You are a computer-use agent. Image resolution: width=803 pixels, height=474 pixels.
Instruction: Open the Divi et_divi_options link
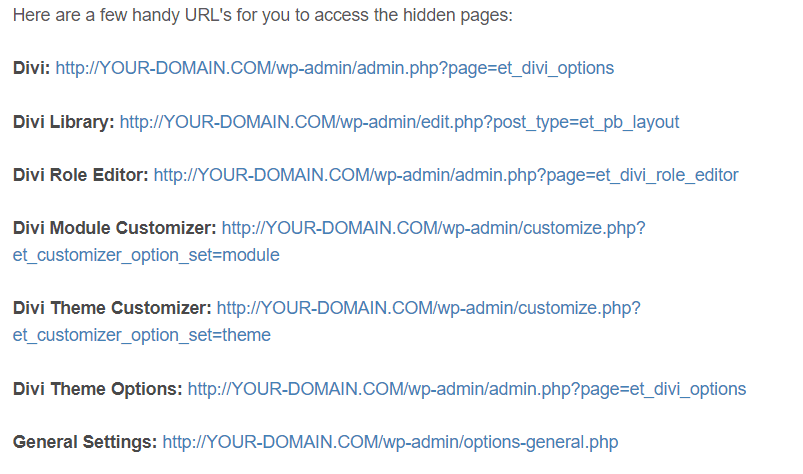tap(334, 68)
